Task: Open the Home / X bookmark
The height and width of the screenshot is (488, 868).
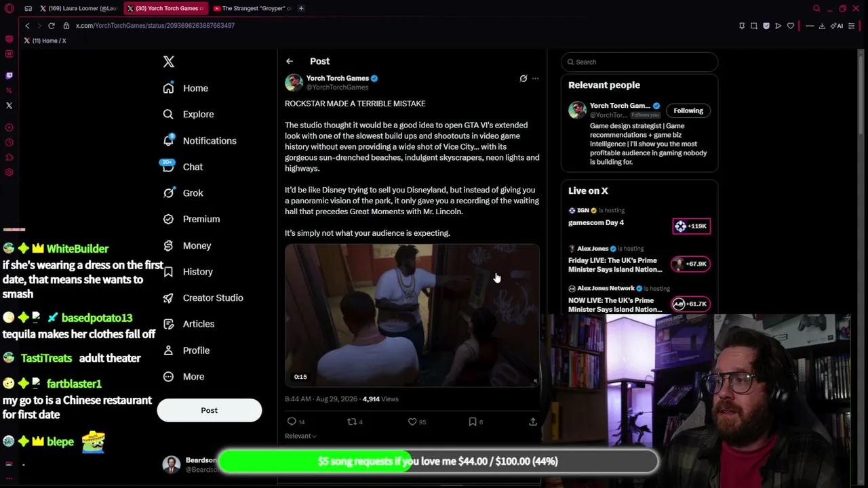Action: 45,41
